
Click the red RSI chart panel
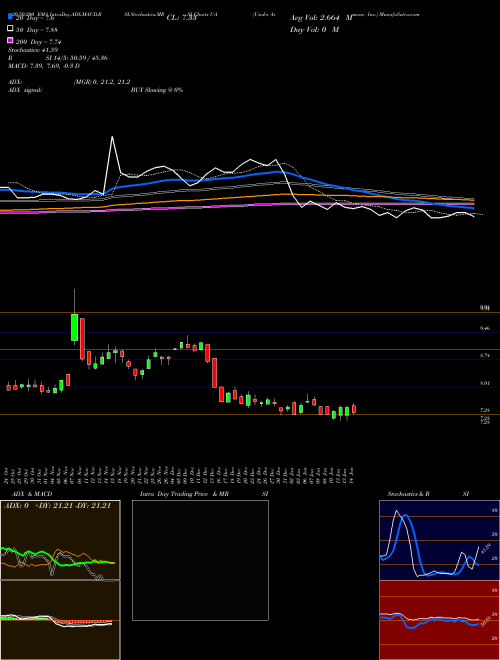click(439, 620)
